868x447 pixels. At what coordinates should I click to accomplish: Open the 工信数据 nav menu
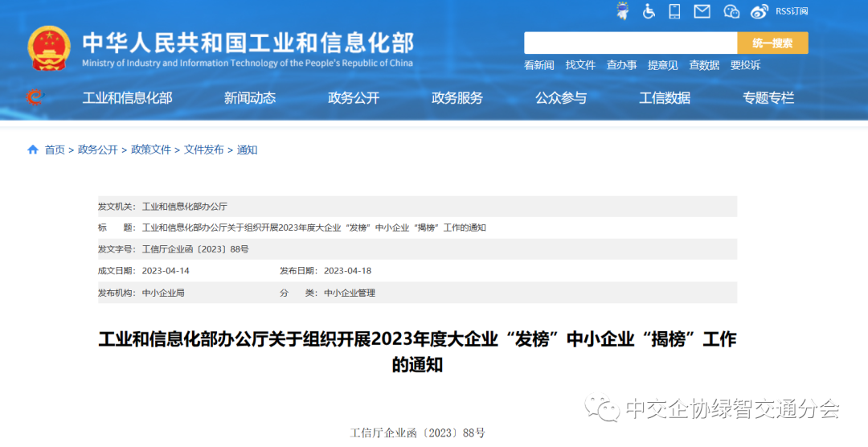pos(665,98)
